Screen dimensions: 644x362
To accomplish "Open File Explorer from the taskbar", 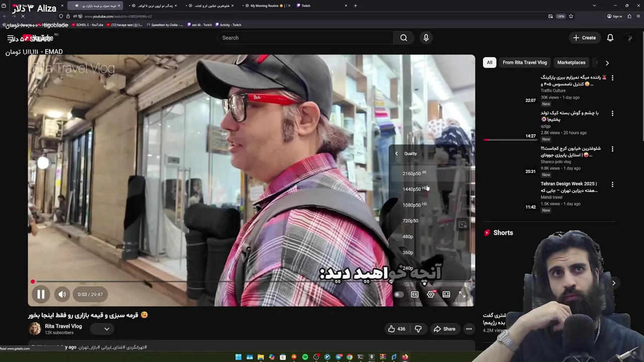I will tap(261, 357).
